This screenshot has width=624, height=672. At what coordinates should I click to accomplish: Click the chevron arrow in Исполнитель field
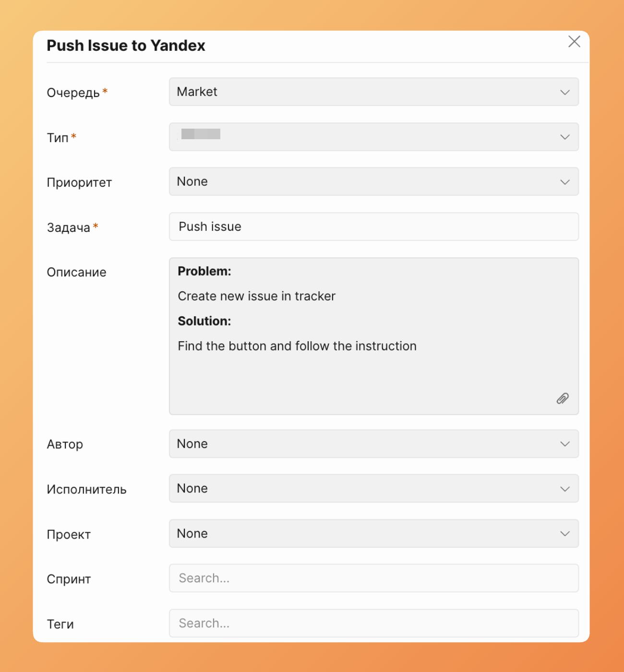click(x=565, y=489)
